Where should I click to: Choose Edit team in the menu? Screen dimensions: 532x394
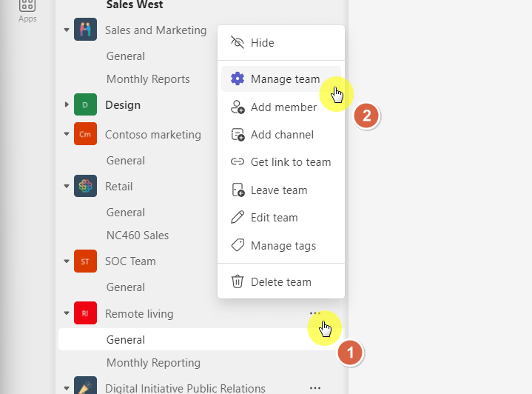point(281,218)
